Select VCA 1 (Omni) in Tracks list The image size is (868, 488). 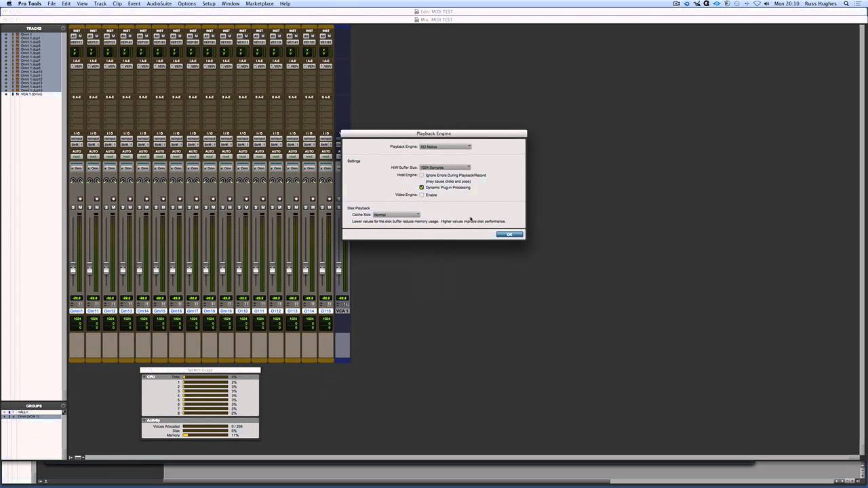tap(32, 94)
